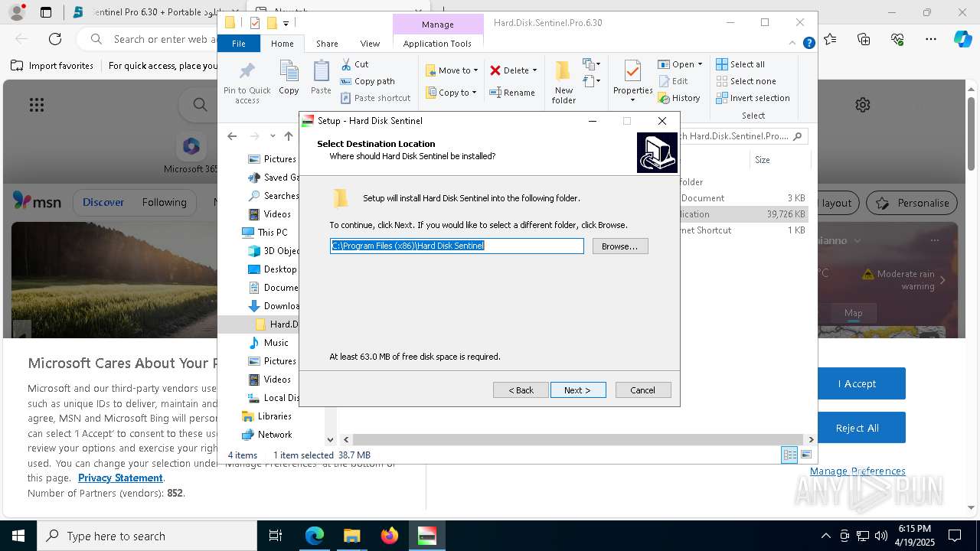
Task: Open Edge settings and more menu
Action: pyautogui.click(x=931, y=39)
